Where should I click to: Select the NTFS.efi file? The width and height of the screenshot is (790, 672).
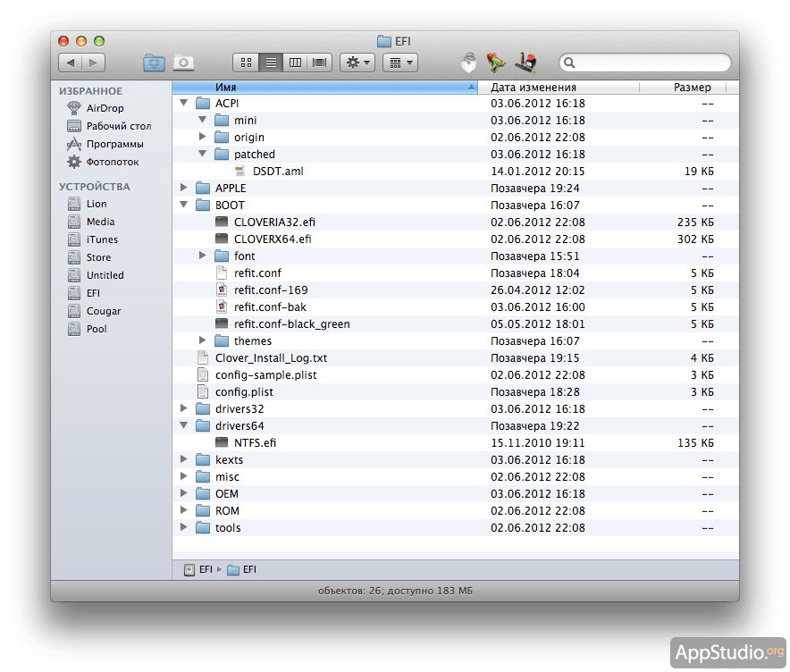456,443
